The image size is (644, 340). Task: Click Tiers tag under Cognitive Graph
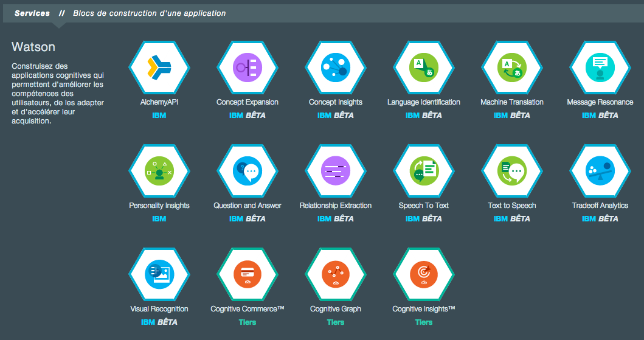point(336,323)
